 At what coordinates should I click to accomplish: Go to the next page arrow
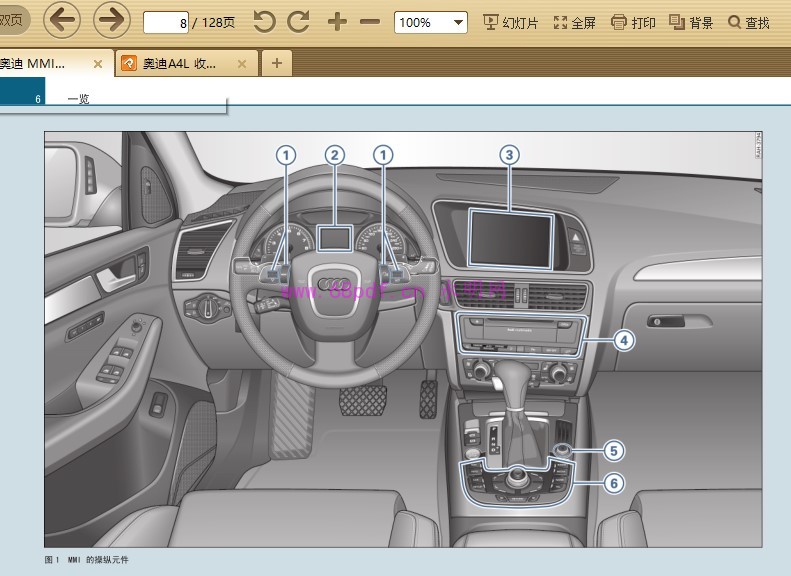click(112, 20)
